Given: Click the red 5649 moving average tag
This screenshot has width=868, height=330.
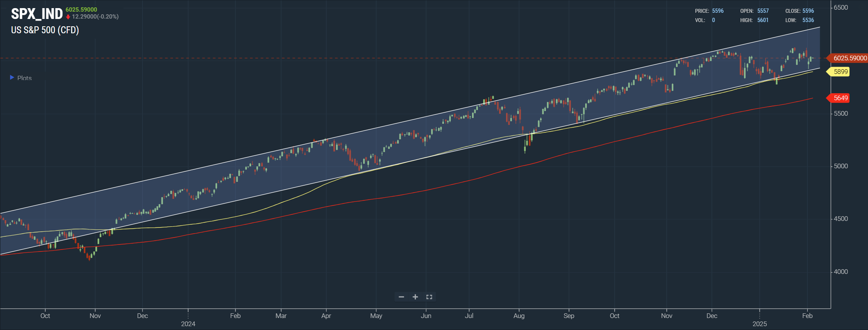Looking at the screenshot, I should point(838,98).
